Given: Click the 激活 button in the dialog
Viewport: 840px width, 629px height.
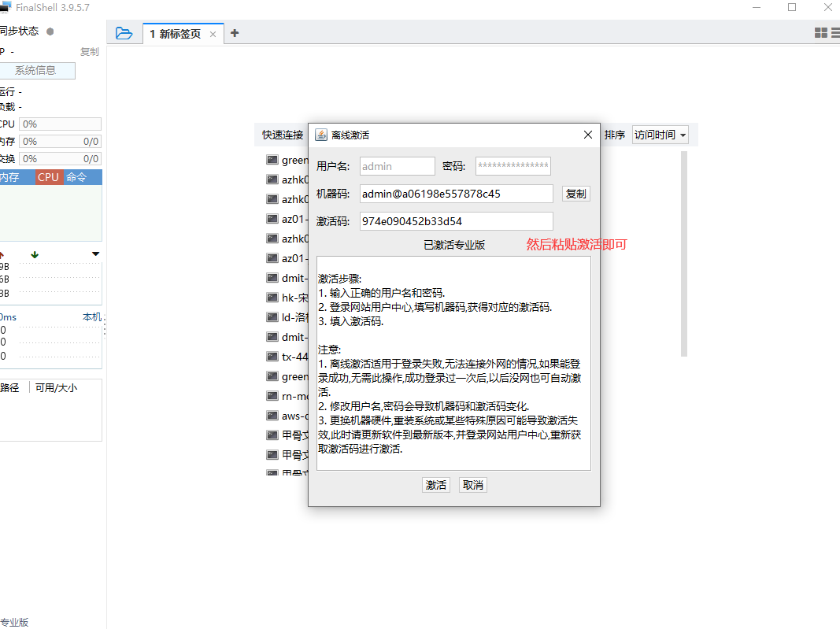Looking at the screenshot, I should (436, 485).
